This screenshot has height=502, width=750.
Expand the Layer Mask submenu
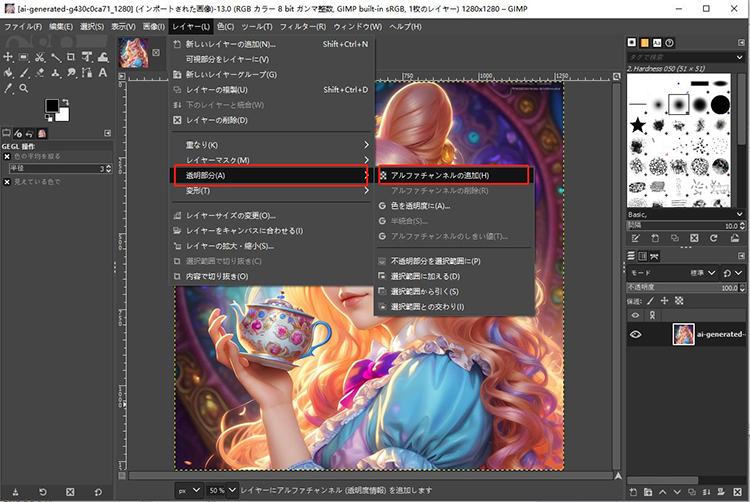coord(366,160)
